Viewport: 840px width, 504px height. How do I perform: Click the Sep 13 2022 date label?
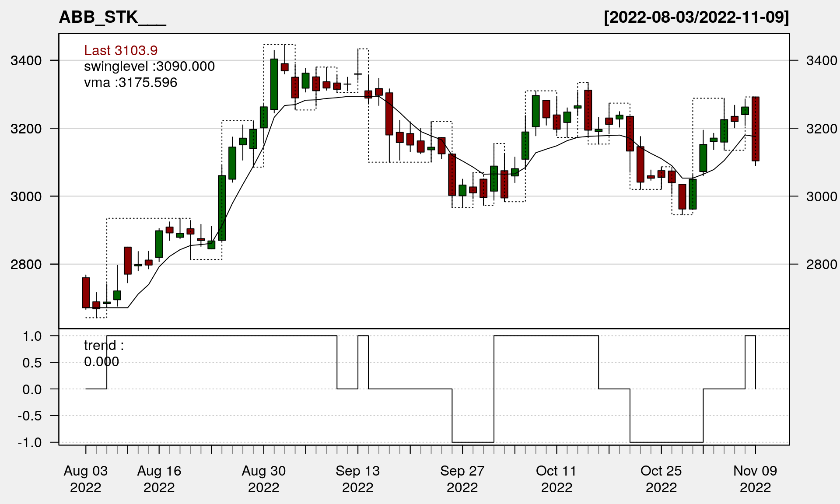[357, 479]
